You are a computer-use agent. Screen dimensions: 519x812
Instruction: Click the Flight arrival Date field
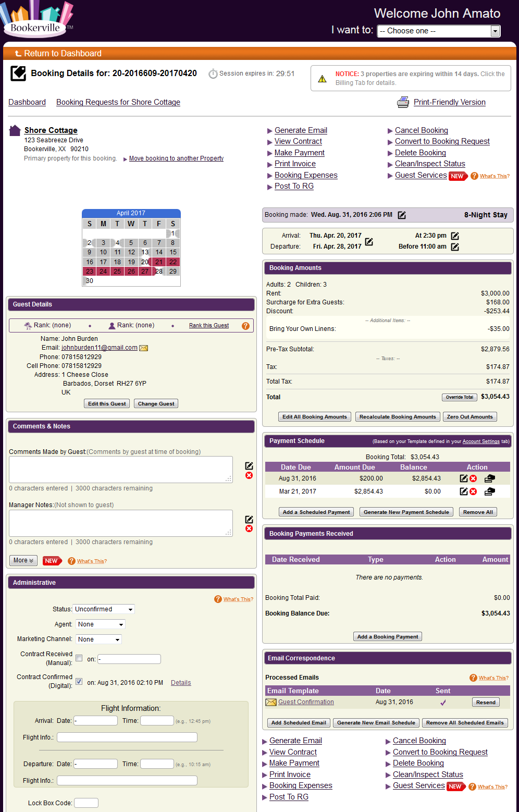pos(95,721)
